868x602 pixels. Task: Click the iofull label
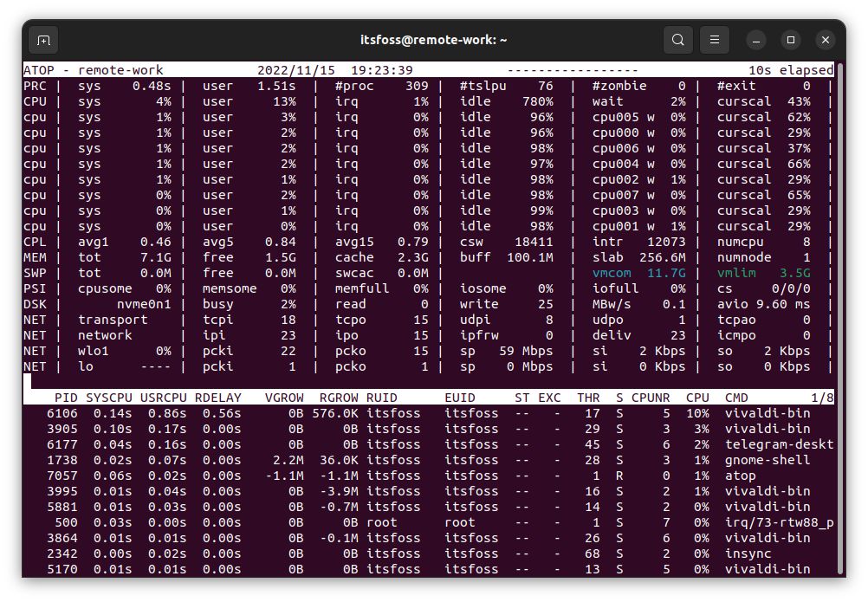[x=615, y=288]
